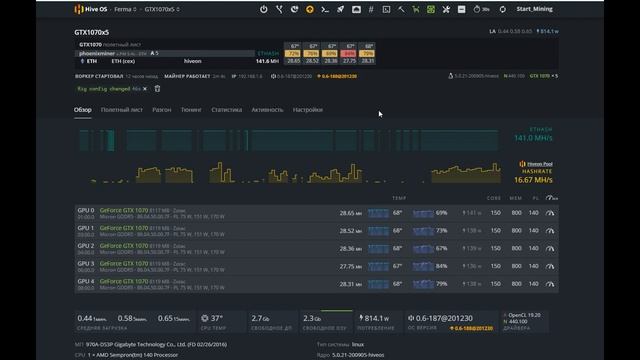Open tuning gauge icon for GPU 1
The image size is (640, 360).
pyautogui.click(x=550, y=231)
